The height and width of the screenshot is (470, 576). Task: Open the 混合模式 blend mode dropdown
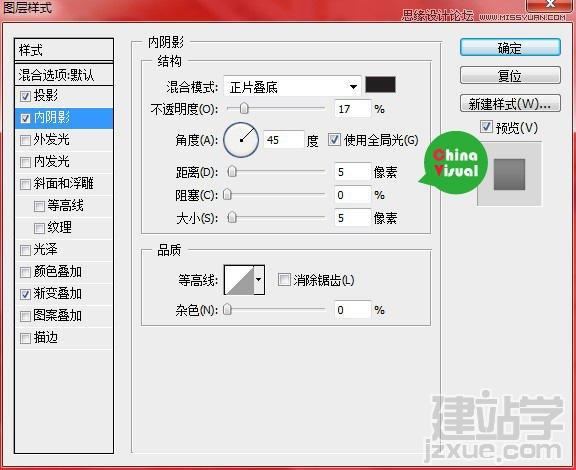(x=292, y=87)
